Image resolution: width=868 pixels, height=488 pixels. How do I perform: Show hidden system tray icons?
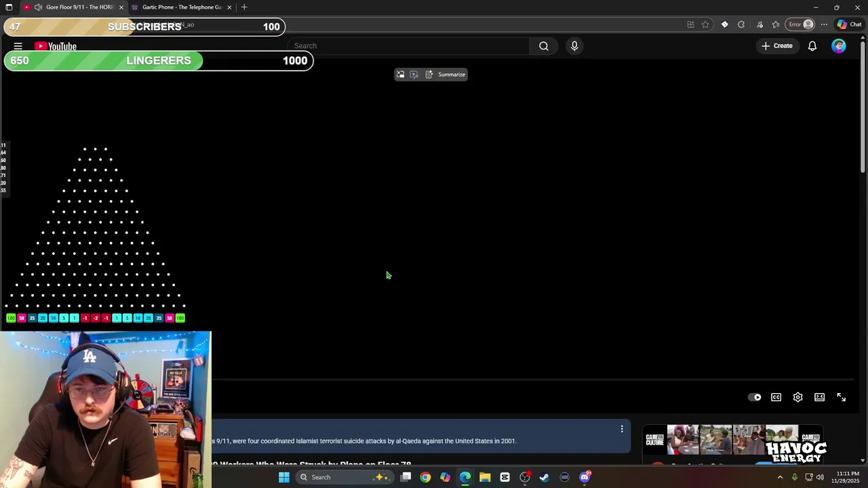click(780, 477)
